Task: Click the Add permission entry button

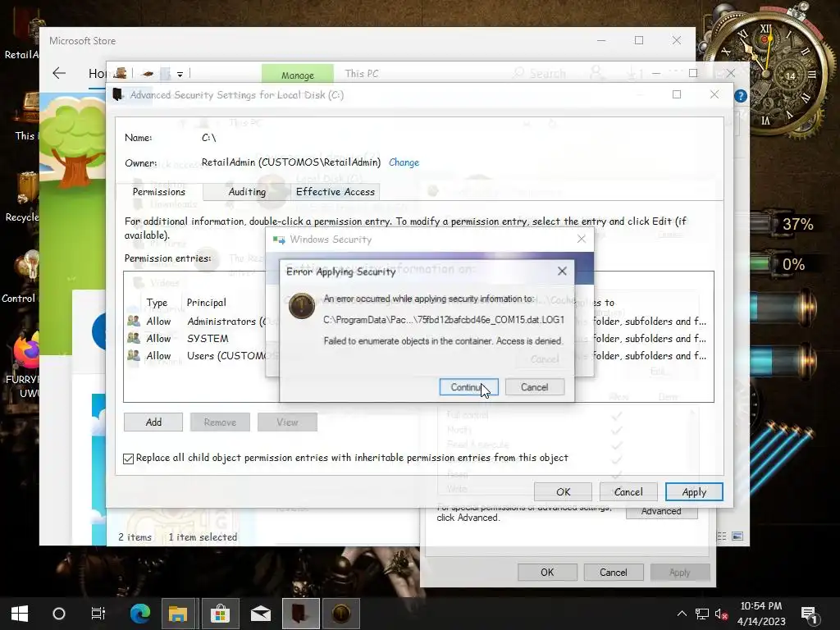Action: coord(153,422)
